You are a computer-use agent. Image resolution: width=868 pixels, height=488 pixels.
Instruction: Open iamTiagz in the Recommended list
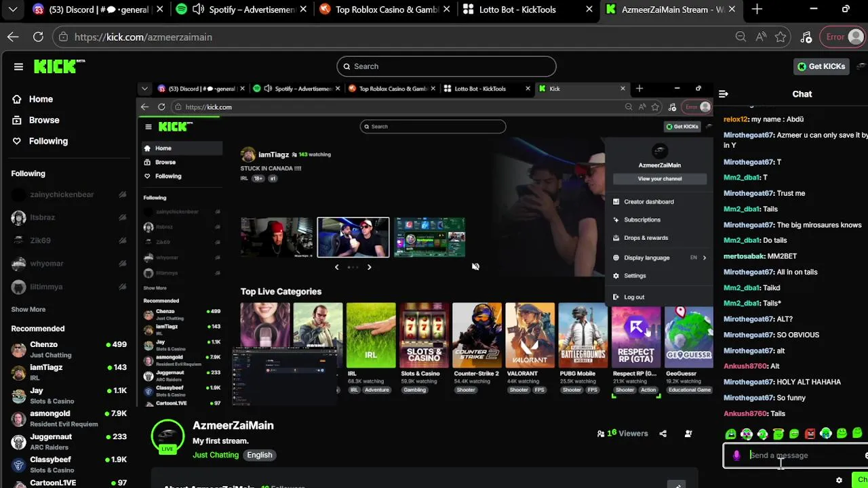coord(68,373)
